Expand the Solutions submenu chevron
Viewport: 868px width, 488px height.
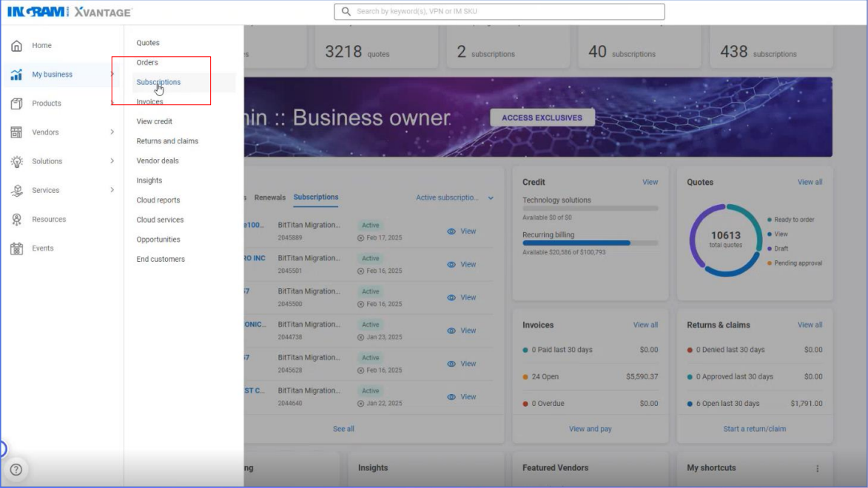[112, 161]
